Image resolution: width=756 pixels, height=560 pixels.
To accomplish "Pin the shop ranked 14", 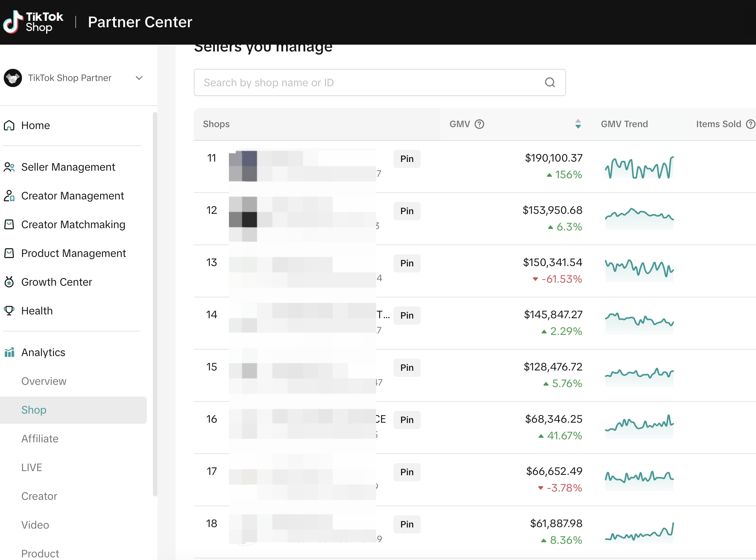I will [407, 316].
